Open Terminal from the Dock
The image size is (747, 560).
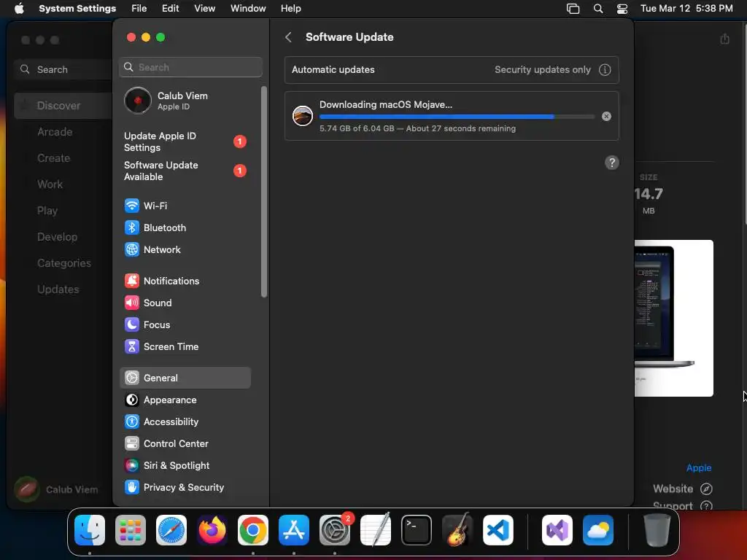pos(417,530)
